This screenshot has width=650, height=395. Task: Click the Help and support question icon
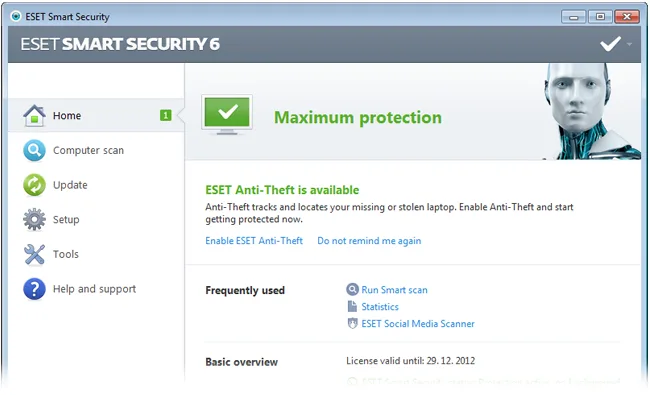[34, 289]
